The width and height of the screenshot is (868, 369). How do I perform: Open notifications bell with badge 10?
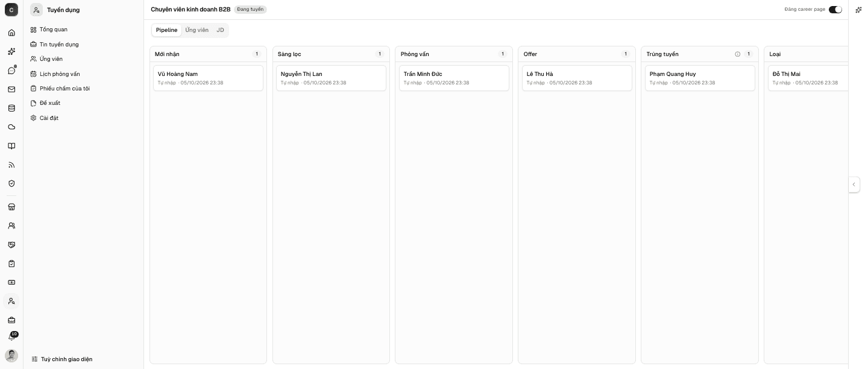click(11, 337)
